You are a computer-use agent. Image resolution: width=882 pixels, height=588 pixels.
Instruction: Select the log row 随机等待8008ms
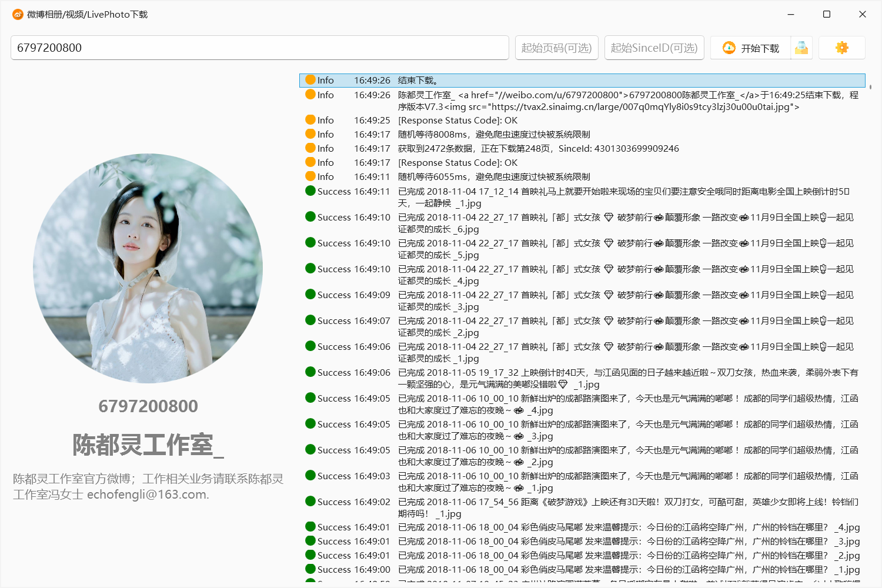[x=582, y=134]
